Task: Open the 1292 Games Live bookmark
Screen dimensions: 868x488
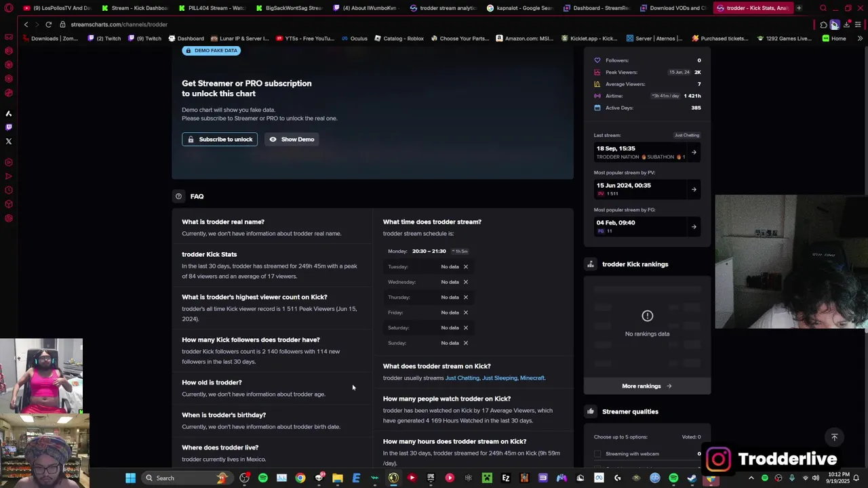Action: [x=784, y=39]
